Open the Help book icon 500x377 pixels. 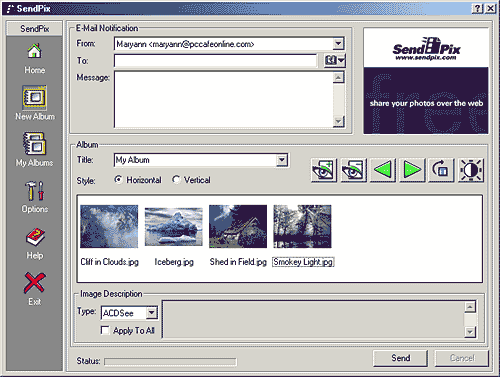click(35, 237)
